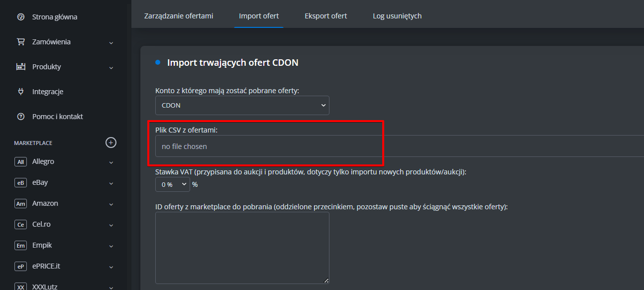Click the eBay 'eB' badge icon

click(x=21, y=183)
